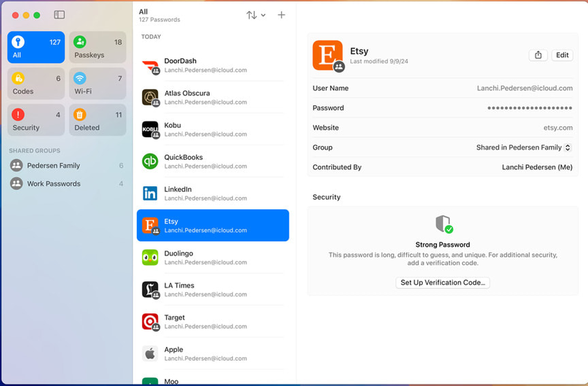Click the Atlas Obscura app icon
The width and height of the screenshot is (588, 386).
tap(150, 97)
